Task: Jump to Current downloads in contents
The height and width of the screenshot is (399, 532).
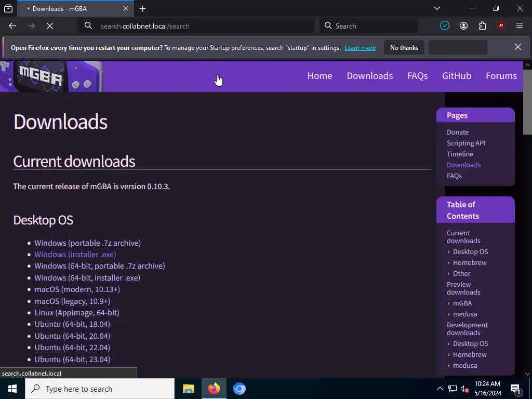Action: click(x=463, y=237)
